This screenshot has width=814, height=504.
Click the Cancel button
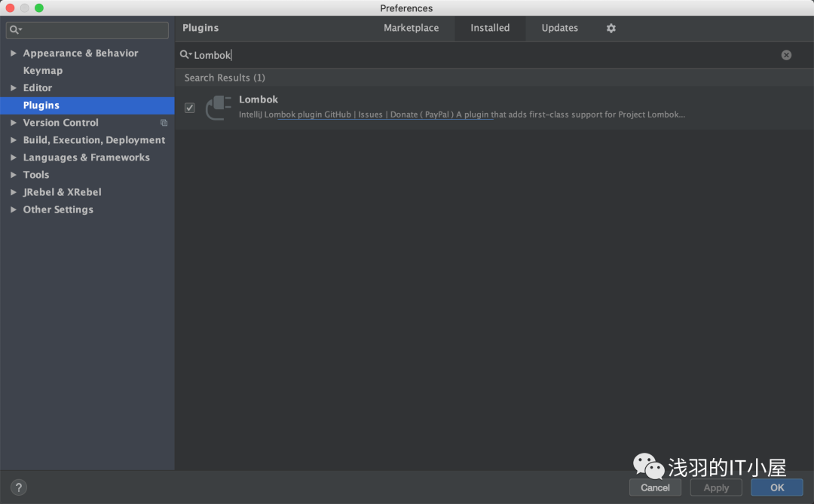click(655, 487)
